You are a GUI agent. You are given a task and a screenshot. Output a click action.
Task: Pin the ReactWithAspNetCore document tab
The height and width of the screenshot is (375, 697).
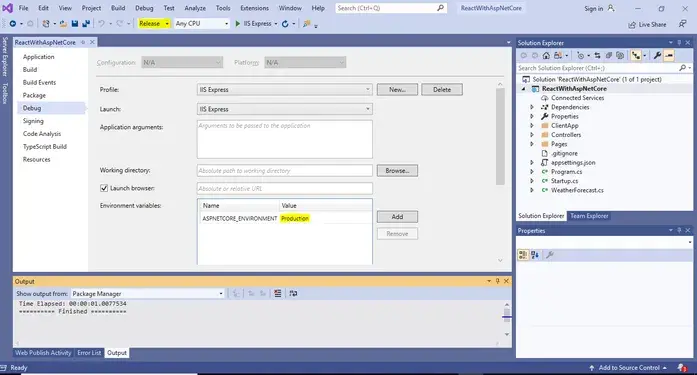[x=83, y=42]
